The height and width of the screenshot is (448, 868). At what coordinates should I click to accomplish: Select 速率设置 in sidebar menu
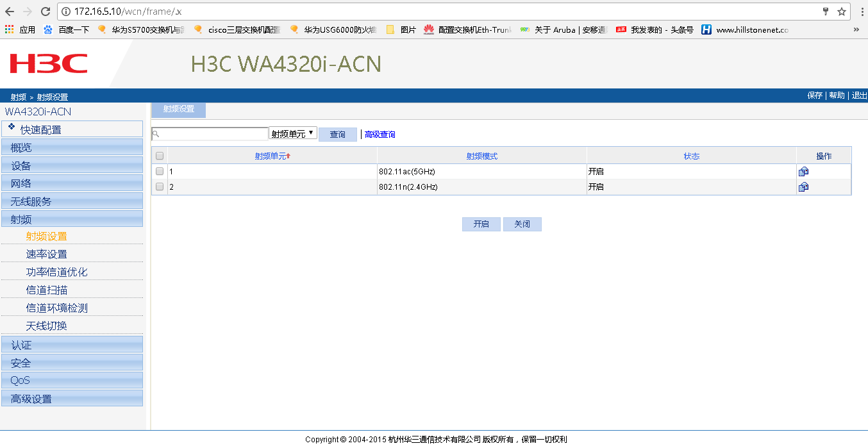46,254
